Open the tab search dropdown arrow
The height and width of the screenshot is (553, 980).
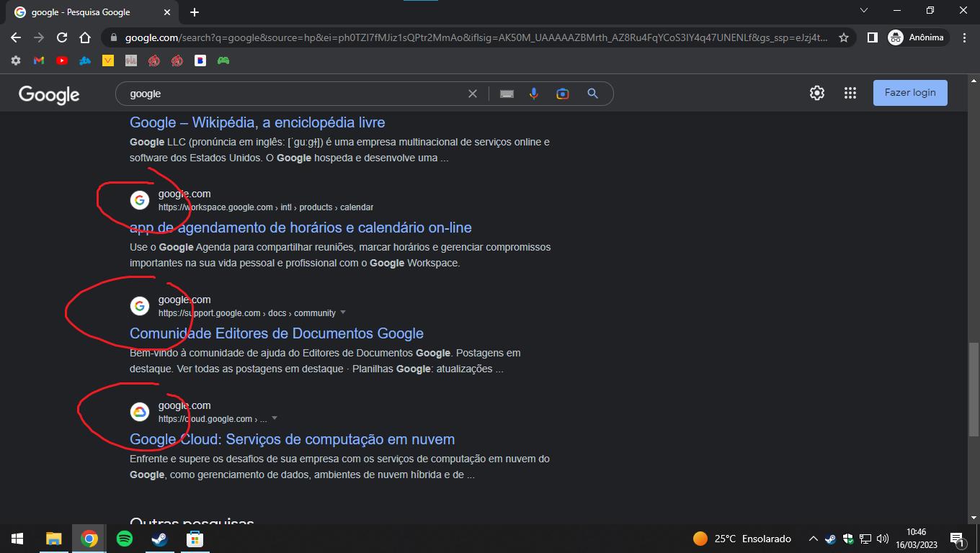[864, 10]
